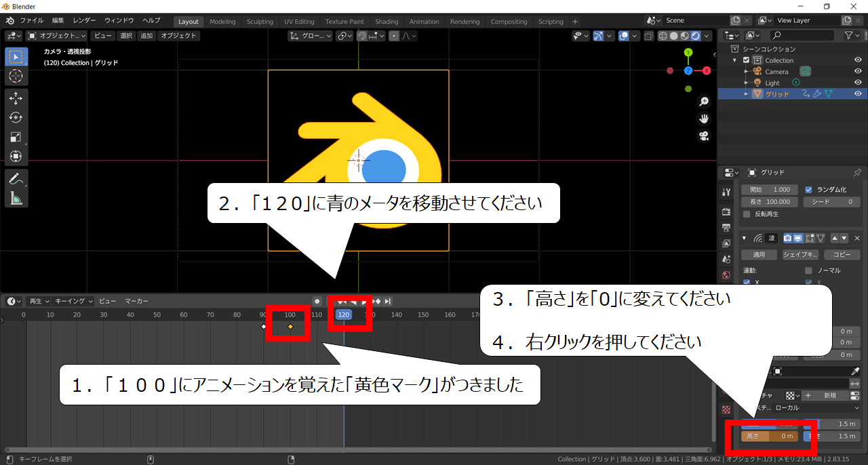The image size is (868, 465).
Task: Open the timeline 再生 dropdown
Action: pos(38,301)
